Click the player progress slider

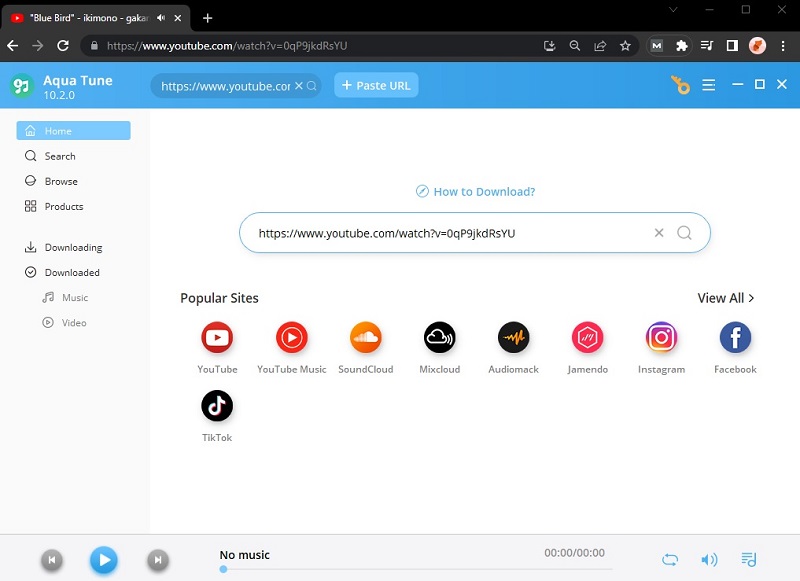tap(416, 569)
